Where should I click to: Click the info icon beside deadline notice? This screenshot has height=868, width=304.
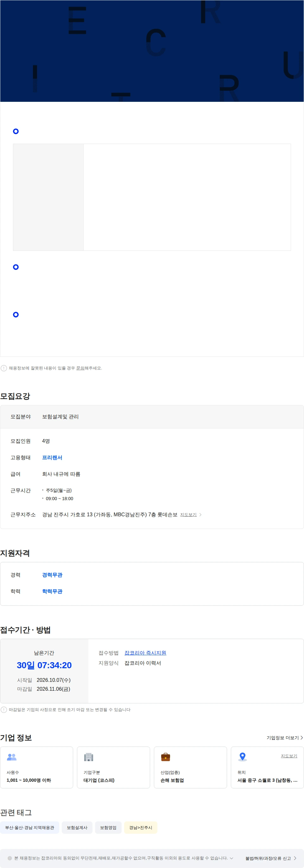(4, 710)
